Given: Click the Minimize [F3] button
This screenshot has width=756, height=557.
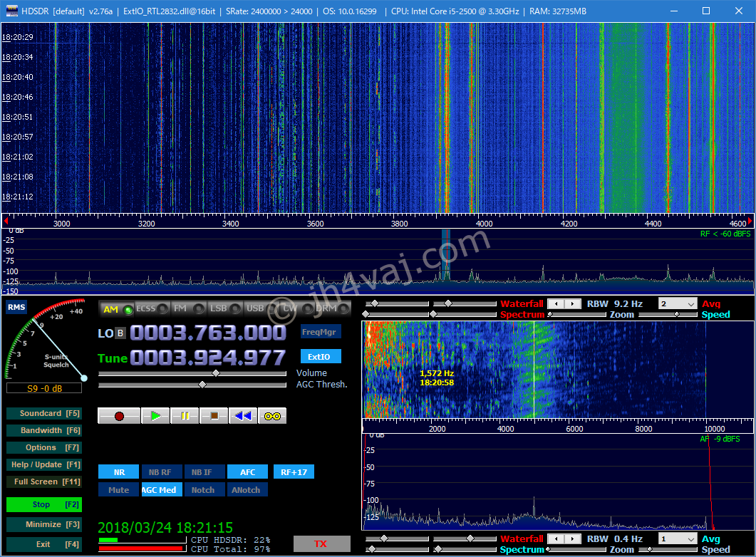Looking at the screenshot, I should pyautogui.click(x=44, y=524).
